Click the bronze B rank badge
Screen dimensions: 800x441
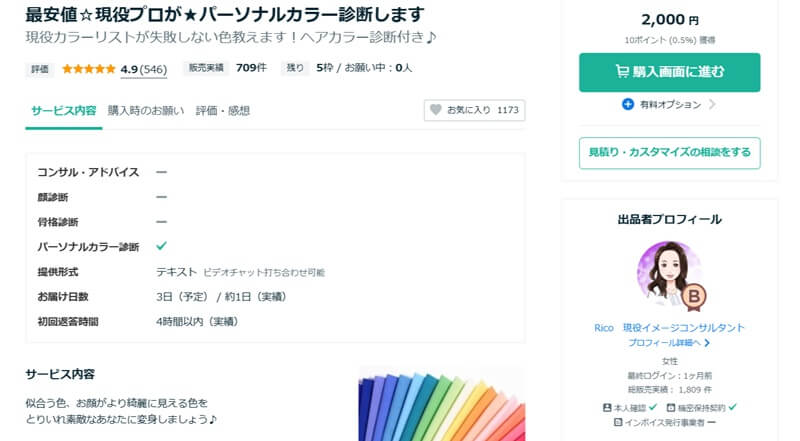click(693, 295)
